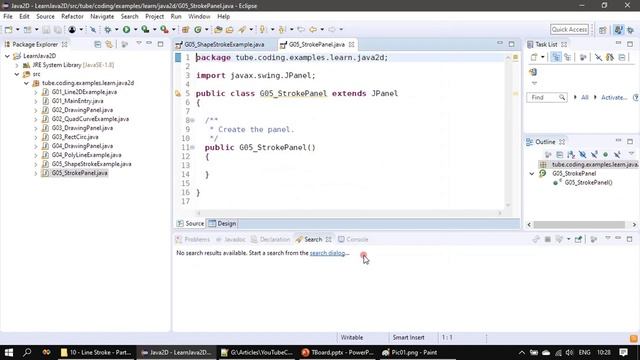Click the Last Edit Location icon
This screenshot has width=640, height=360.
301,29
